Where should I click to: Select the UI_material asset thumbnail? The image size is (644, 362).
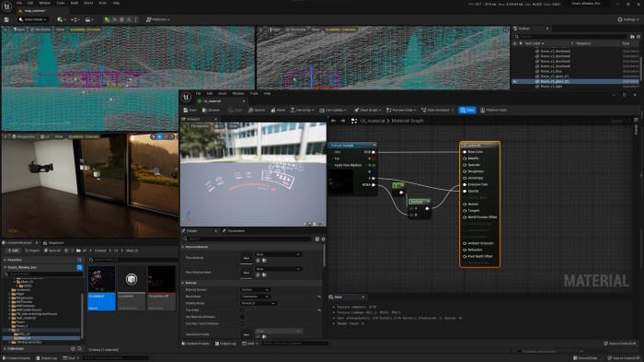coord(101,288)
